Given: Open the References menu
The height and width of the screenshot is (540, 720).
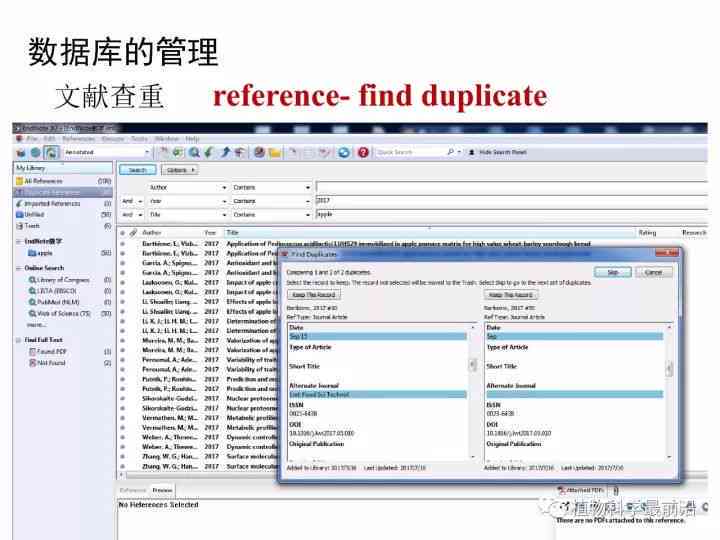Looking at the screenshot, I should 79,139.
